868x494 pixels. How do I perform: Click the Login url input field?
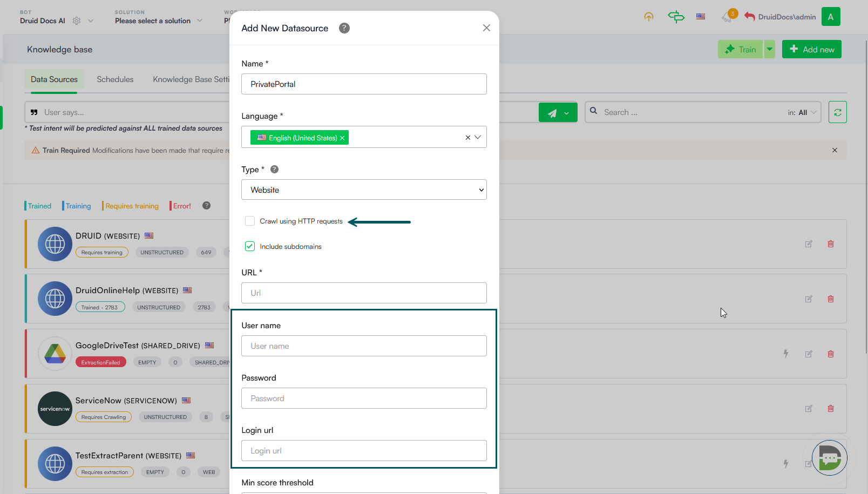tap(364, 451)
